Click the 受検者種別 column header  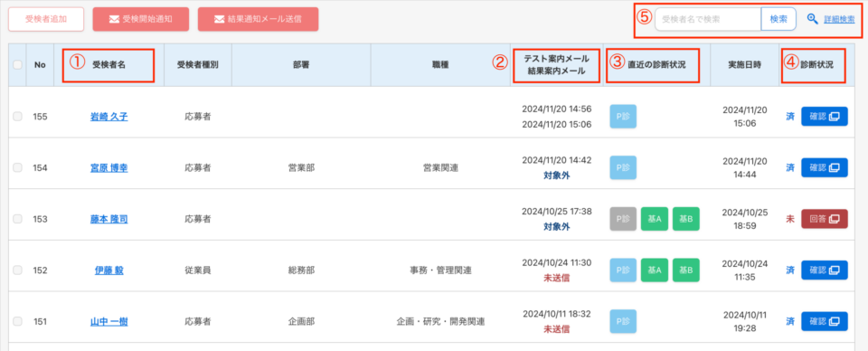[x=198, y=65]
